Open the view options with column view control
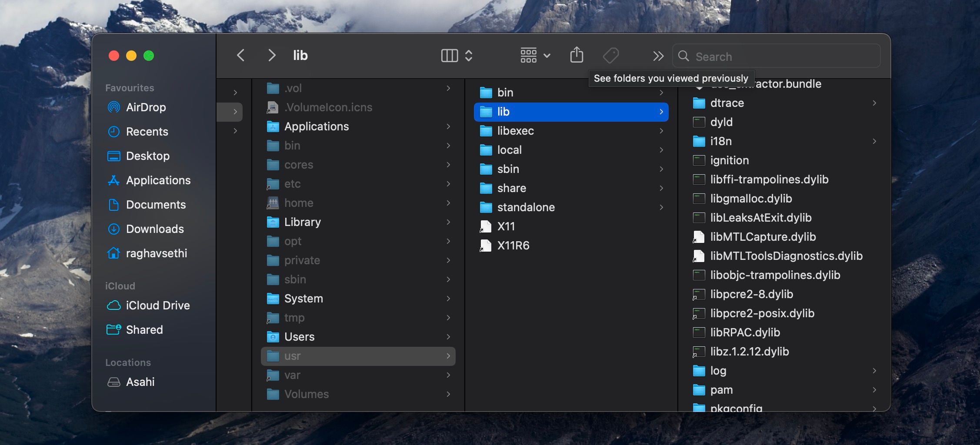Viewport: 980px width, 445px height. coord(450,55)
